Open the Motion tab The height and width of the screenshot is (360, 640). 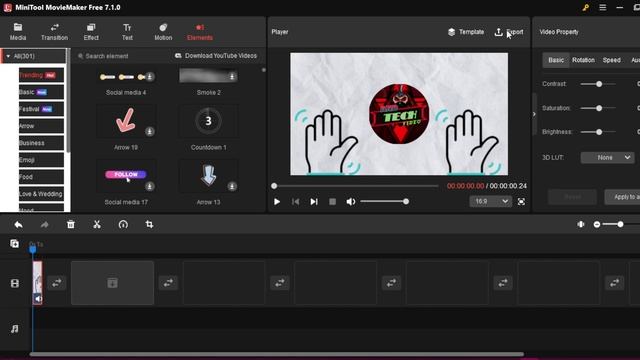pos(163,32)
